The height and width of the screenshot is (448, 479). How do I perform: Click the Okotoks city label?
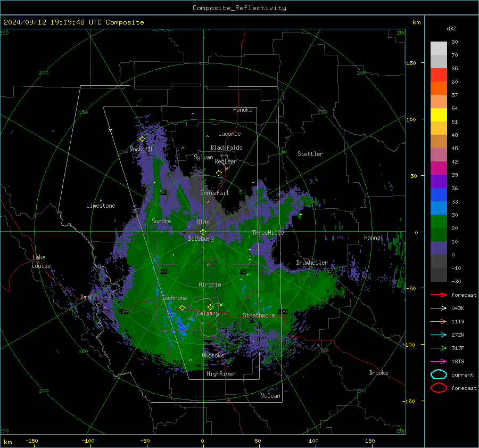coord(213,355)
